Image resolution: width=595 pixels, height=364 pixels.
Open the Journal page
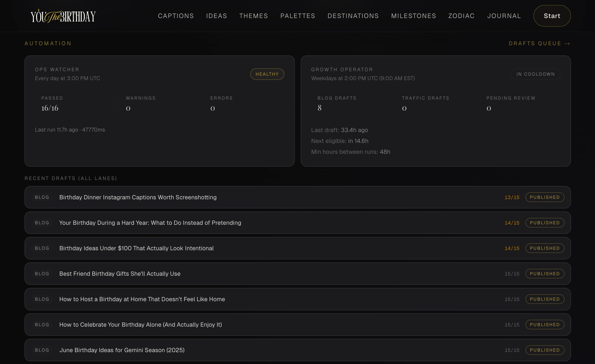504,16
